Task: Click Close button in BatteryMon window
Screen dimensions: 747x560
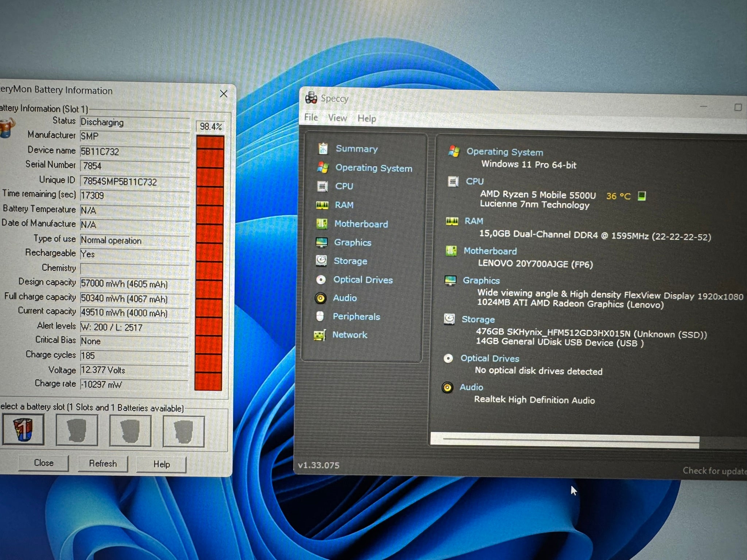Action: (x=44, y=463)
